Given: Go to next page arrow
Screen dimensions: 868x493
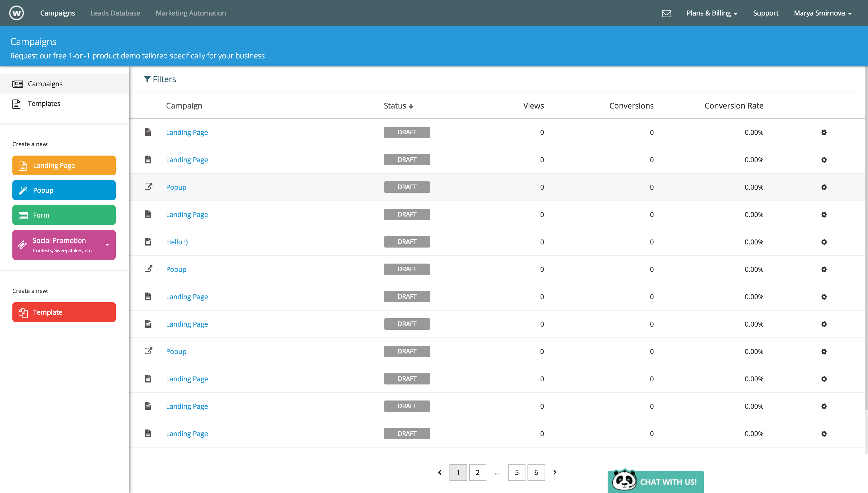Looking at the screenshot, I should pyautogui.click(x=555, y=472).
